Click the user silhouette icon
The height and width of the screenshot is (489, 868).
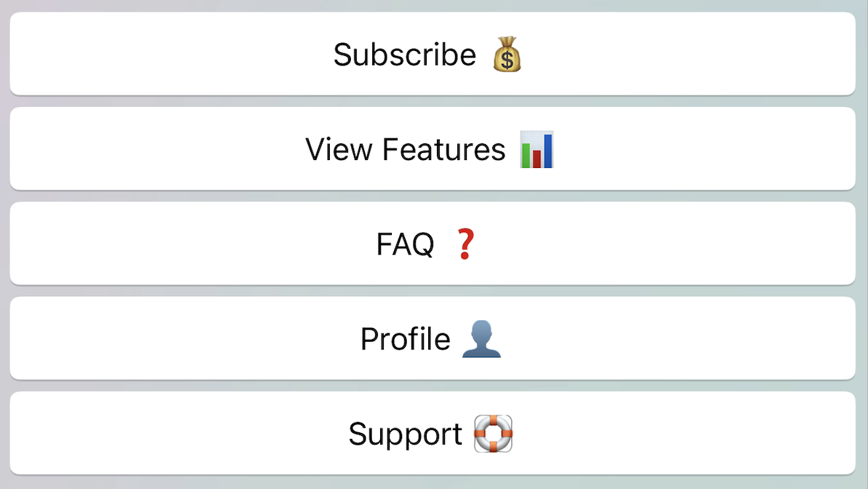481,339
